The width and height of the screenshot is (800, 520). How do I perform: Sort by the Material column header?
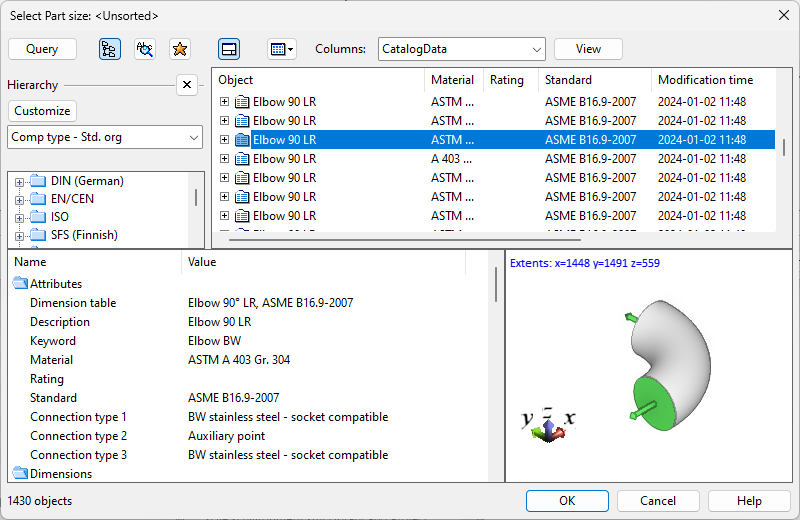click(452, 80)
